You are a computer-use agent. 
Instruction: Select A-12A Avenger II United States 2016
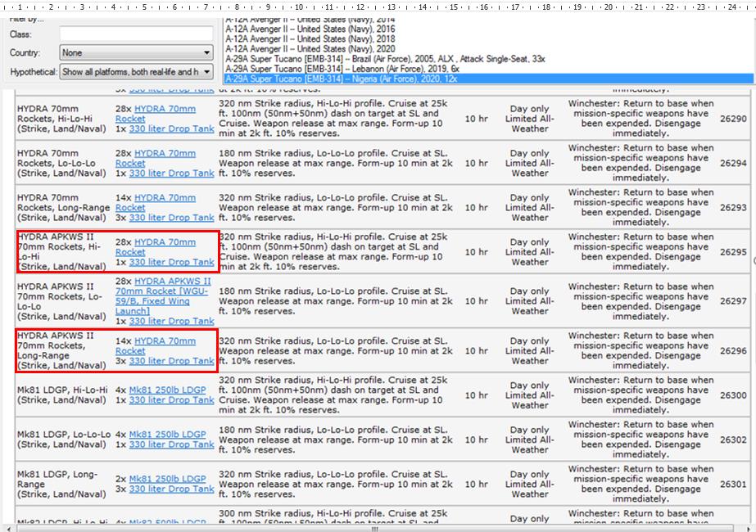pyautogui.click(x=310, y=29)
